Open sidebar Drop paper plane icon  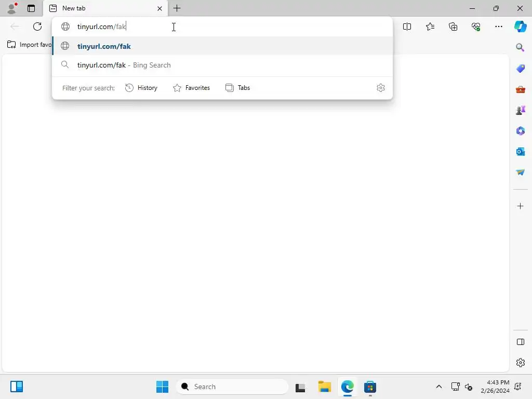click(520, 172)
